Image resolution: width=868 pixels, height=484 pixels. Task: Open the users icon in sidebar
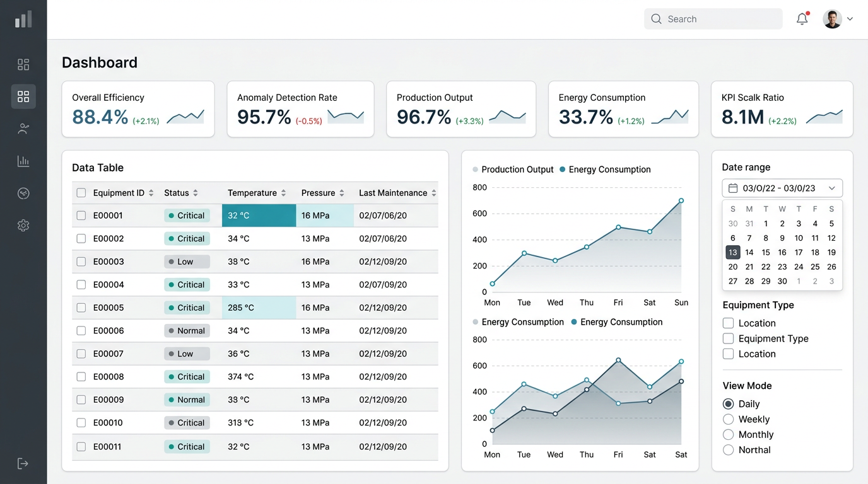point(23,129)
